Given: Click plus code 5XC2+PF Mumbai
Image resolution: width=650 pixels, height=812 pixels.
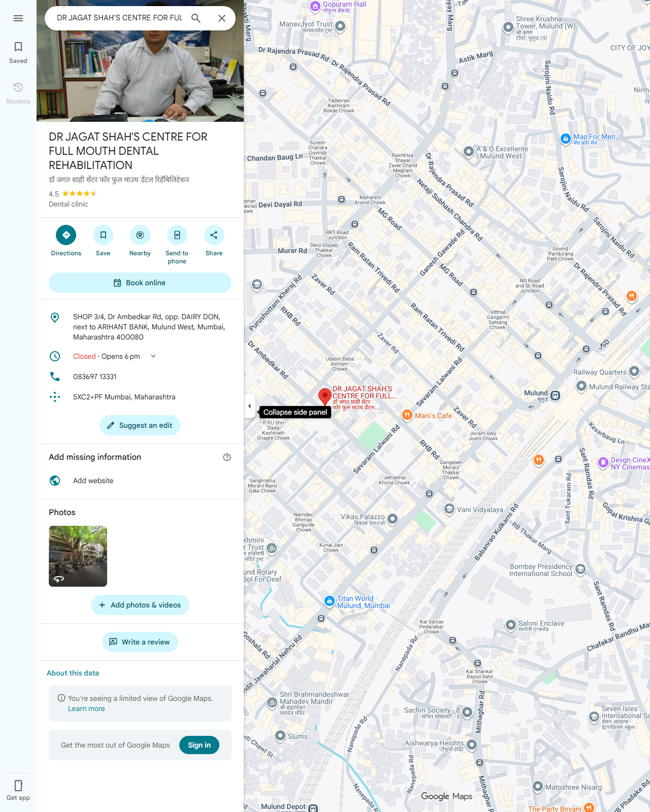Looking at the screenshot, I should (124, 397).
